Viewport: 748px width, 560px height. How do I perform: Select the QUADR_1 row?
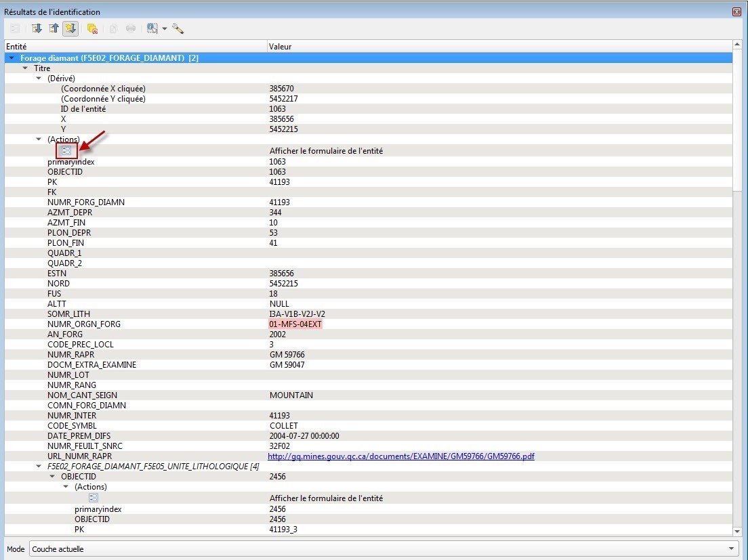click(369, 253)
